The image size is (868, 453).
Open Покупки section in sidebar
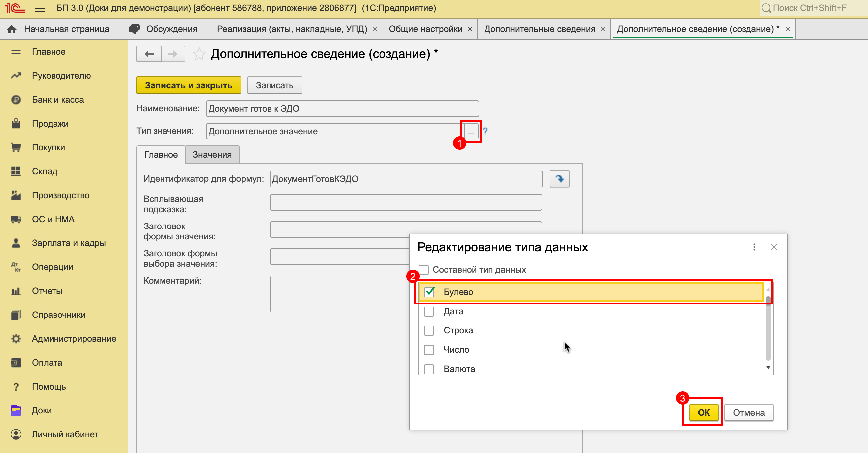coord(48,147)
